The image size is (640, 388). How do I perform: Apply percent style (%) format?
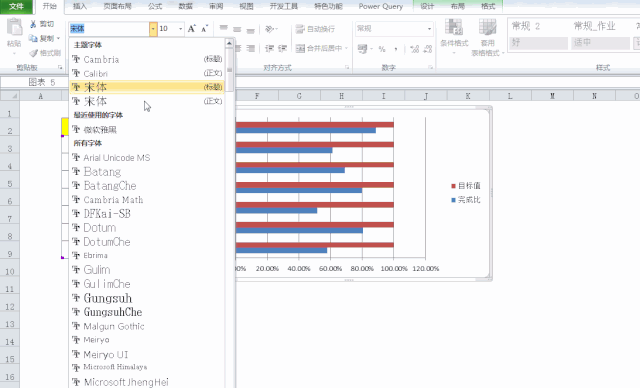pos(382,49)
